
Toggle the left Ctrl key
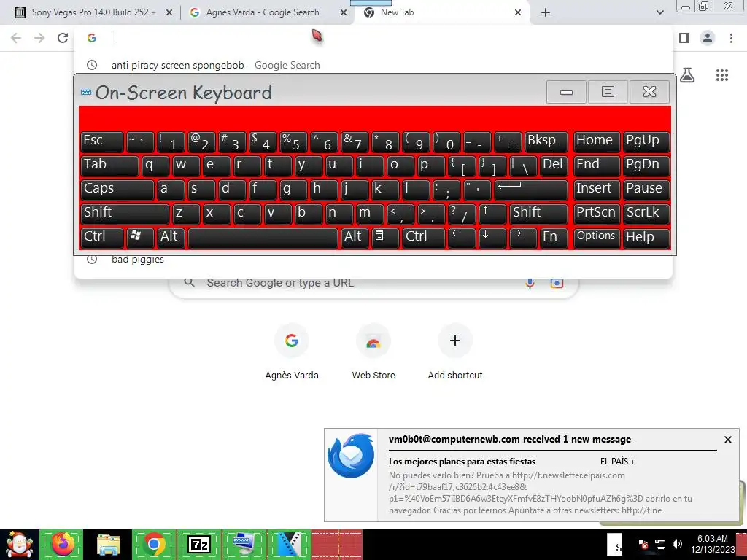102,238
